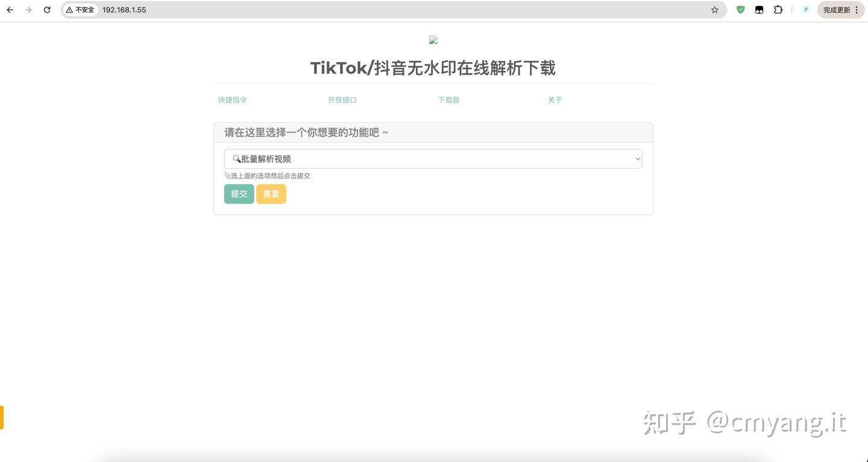Viewport: 868px width, 462px height.
Task: Expand the 批量解析视频 function dropdown
Action: coord(433,159)
